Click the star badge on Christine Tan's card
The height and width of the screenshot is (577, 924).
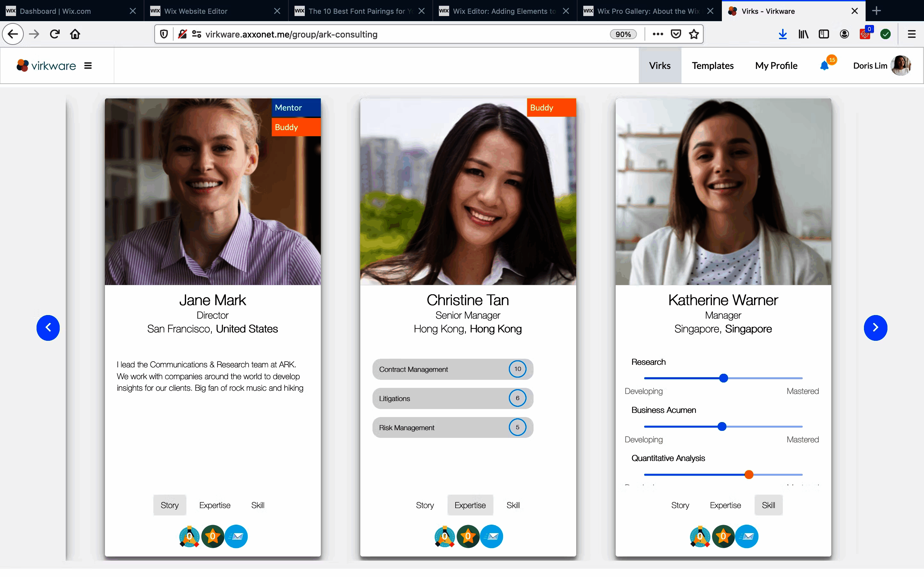coord(468,537)
